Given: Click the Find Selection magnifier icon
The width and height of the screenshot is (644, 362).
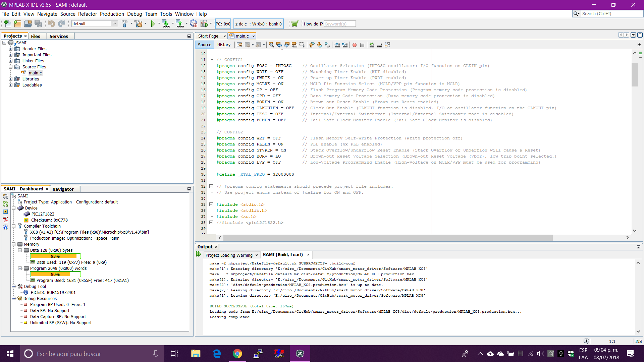Looking at the screenshot, I should 271,45.
